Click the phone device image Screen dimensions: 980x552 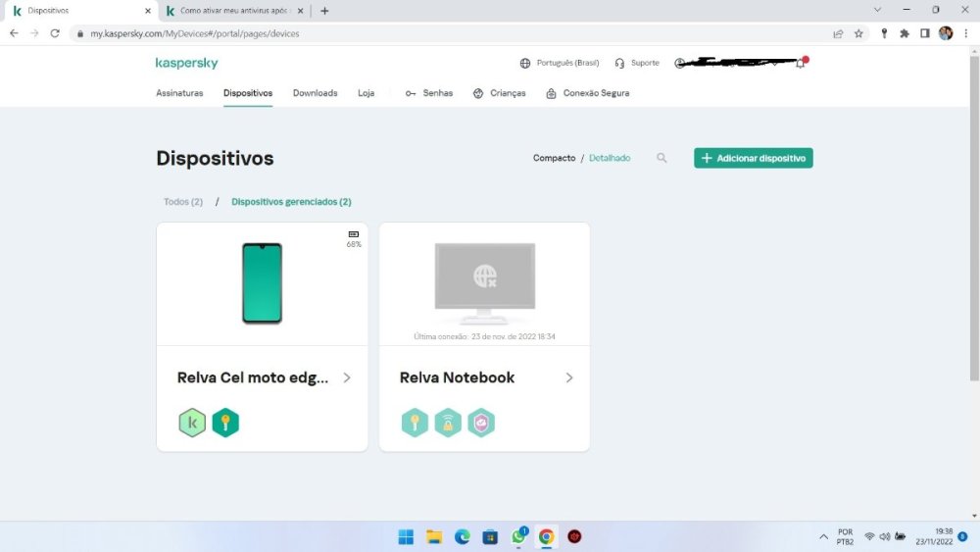point(262,283)
